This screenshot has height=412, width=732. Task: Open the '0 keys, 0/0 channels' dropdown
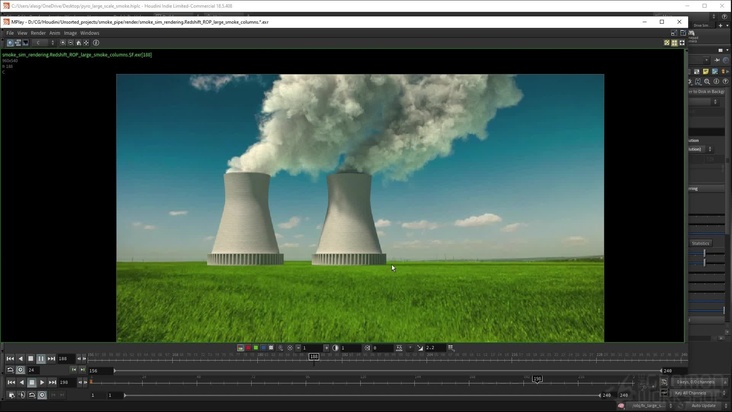(x=699, y=382)
